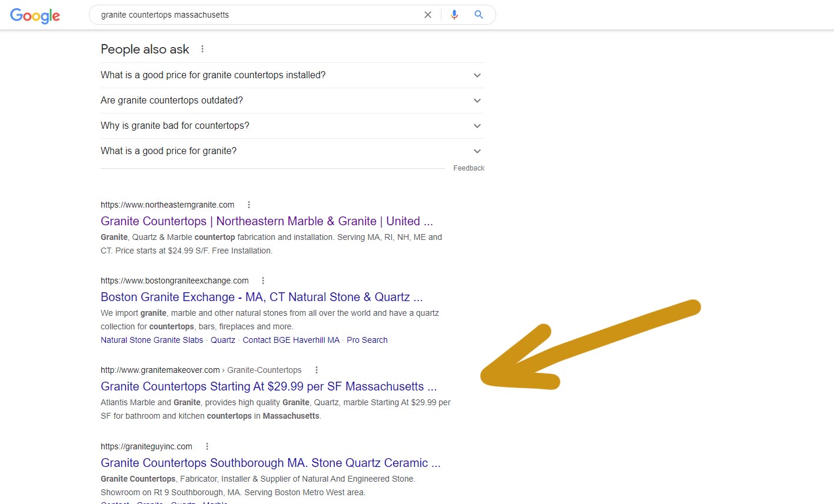834x504 pixels.
Task: Submit search with the magnifying glass icon
Action: click(479, 15)
